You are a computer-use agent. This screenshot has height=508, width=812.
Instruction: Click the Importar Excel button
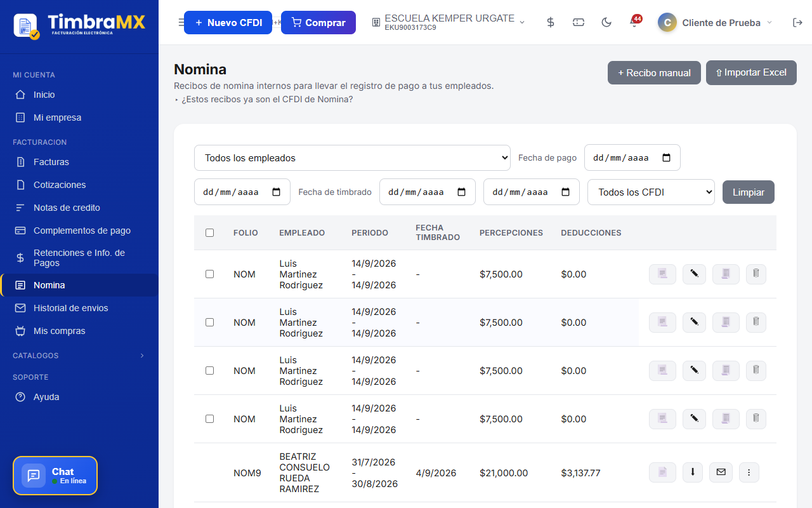coord(751,72)
